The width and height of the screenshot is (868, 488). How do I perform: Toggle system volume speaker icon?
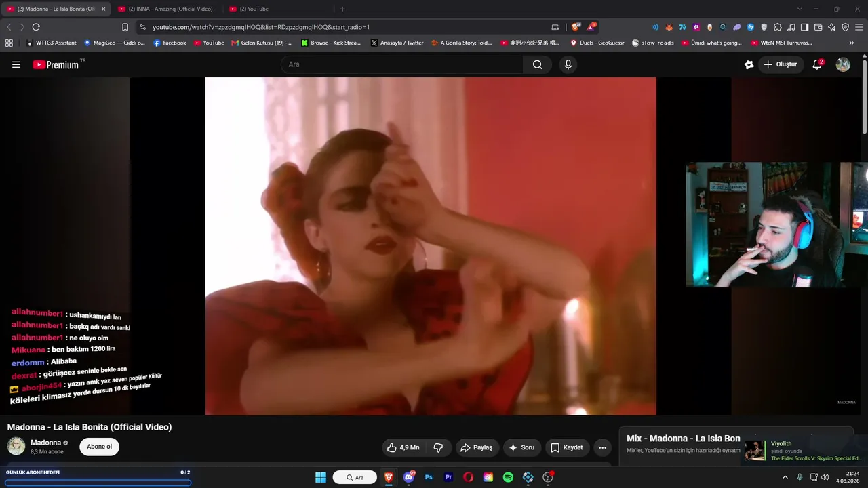825,477
